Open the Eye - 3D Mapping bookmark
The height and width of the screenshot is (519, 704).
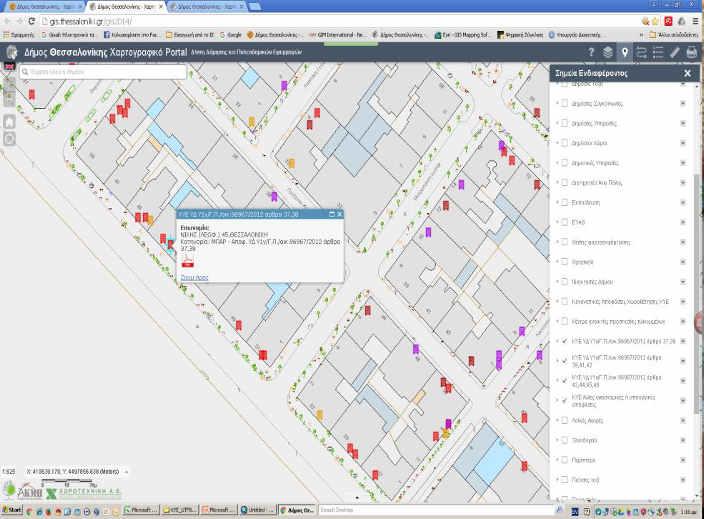pyautogui.click(x=463, y=35)
